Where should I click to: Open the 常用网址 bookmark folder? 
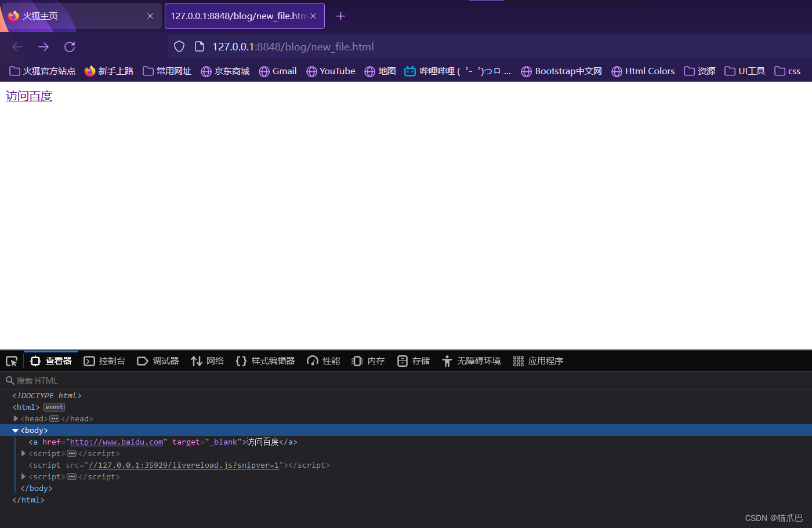tap(167, 71)
